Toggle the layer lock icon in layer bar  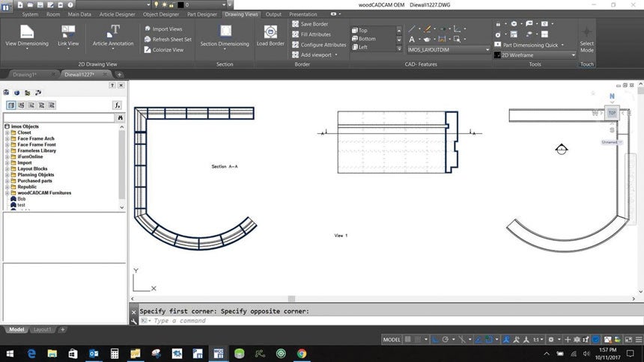coord(171,5)
